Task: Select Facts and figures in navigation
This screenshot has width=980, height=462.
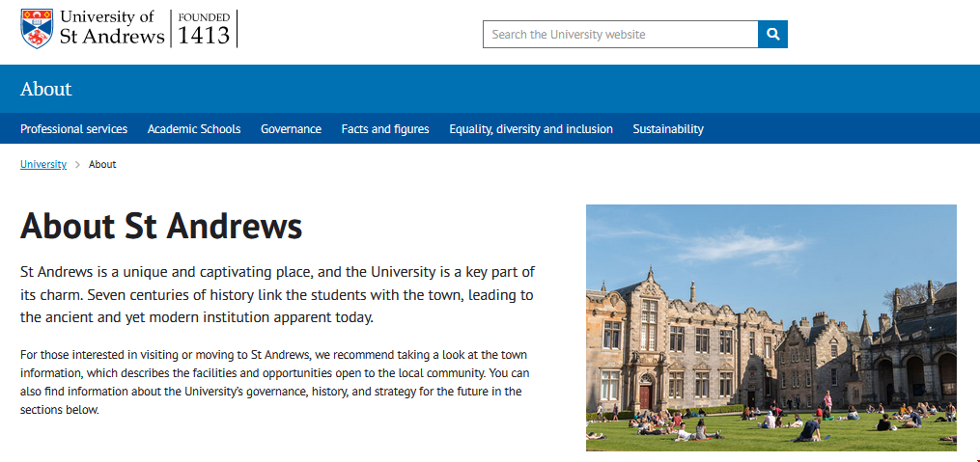Action: pos(385,129)
